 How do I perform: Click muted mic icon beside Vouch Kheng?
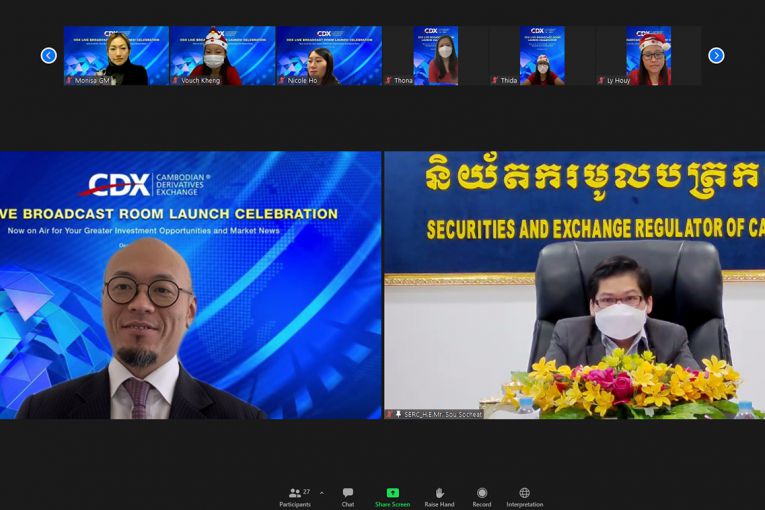coord(175,81)
